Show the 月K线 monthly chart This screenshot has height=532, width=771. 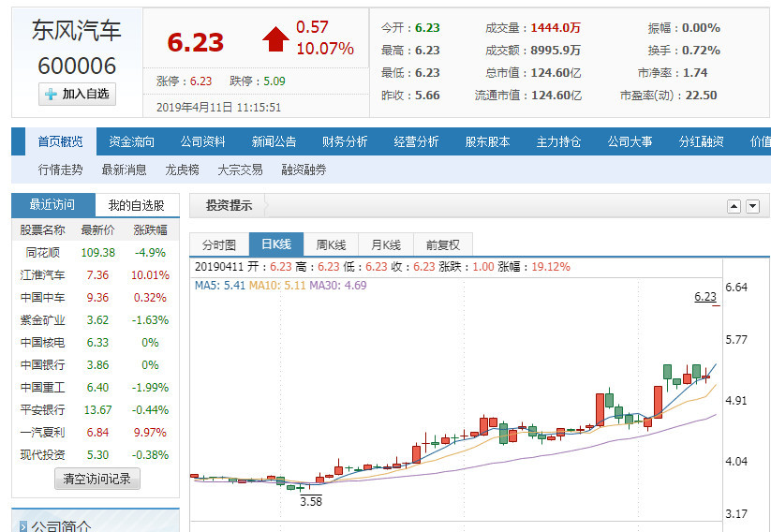386,244
